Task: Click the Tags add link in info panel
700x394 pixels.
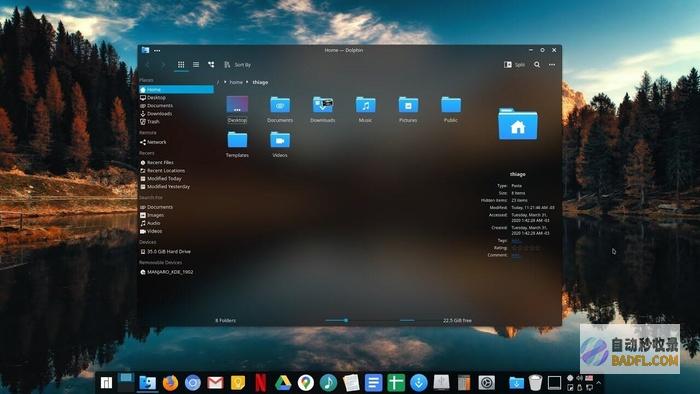Action: [x=516, y=241]
